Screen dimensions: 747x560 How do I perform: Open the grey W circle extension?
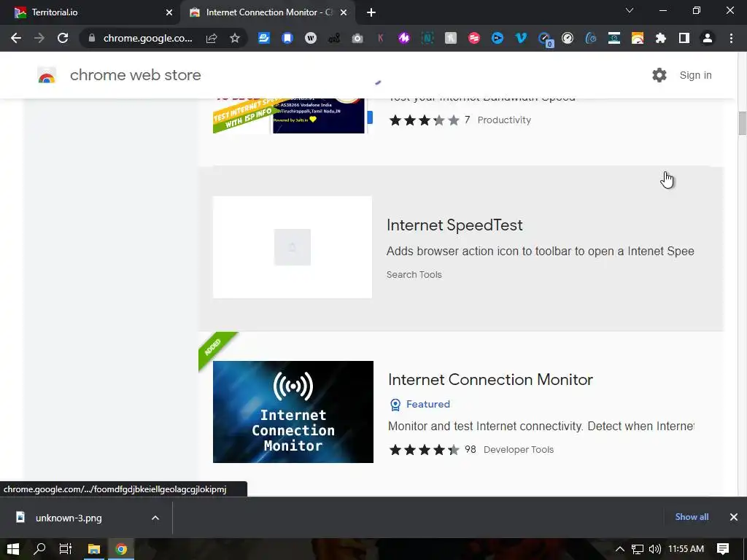[x=311, y=38]
